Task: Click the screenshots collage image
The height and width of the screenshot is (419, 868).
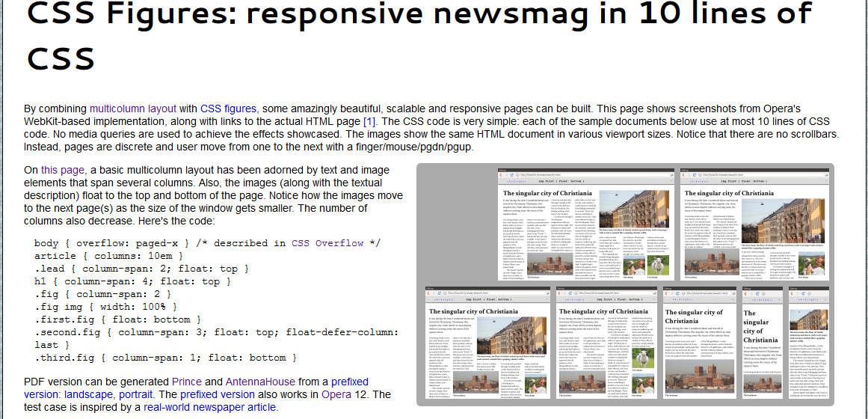Action: coord(625,284)
